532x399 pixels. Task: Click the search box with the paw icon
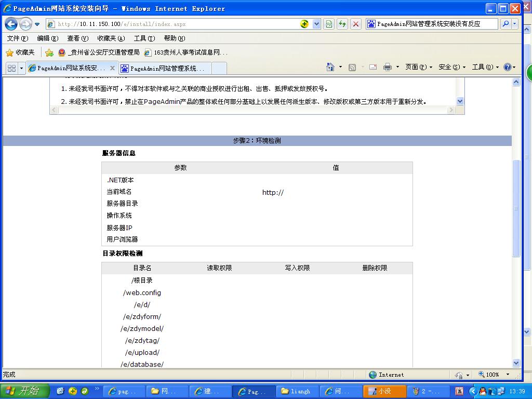[432, 24]
